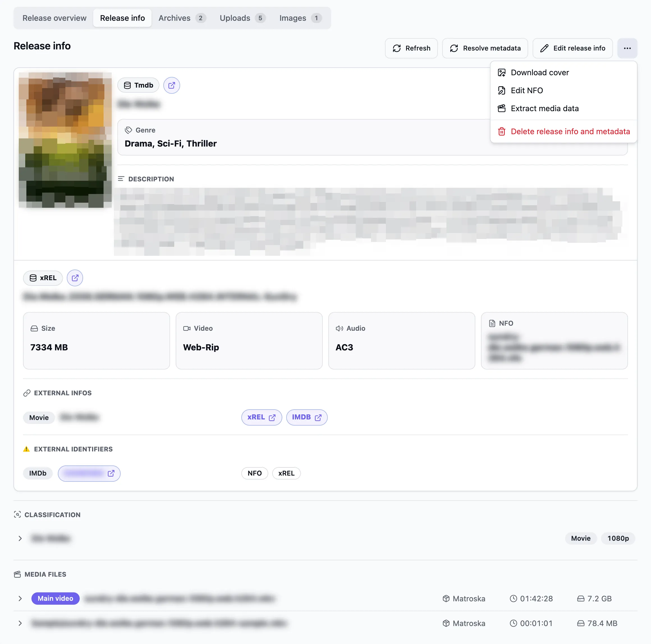Expand the sample media file row

coord(20,624)
